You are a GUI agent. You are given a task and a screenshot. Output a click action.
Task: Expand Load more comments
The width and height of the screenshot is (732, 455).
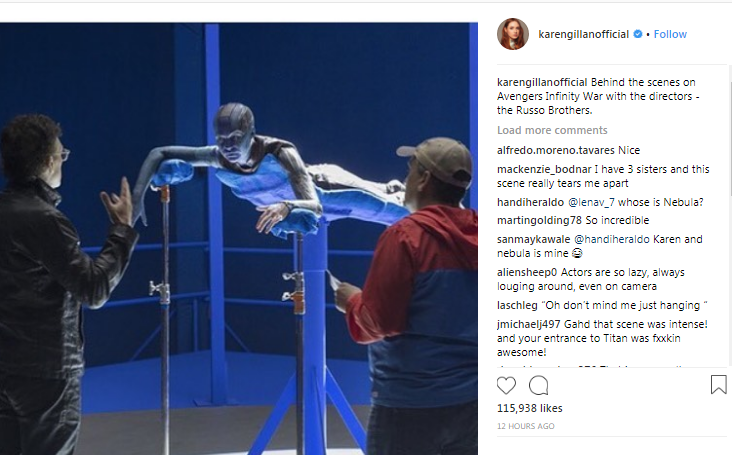point(552,130)
